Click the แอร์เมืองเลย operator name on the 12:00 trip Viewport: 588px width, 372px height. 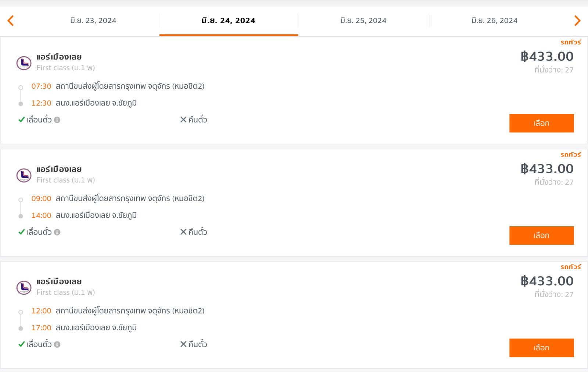point(59,281)
